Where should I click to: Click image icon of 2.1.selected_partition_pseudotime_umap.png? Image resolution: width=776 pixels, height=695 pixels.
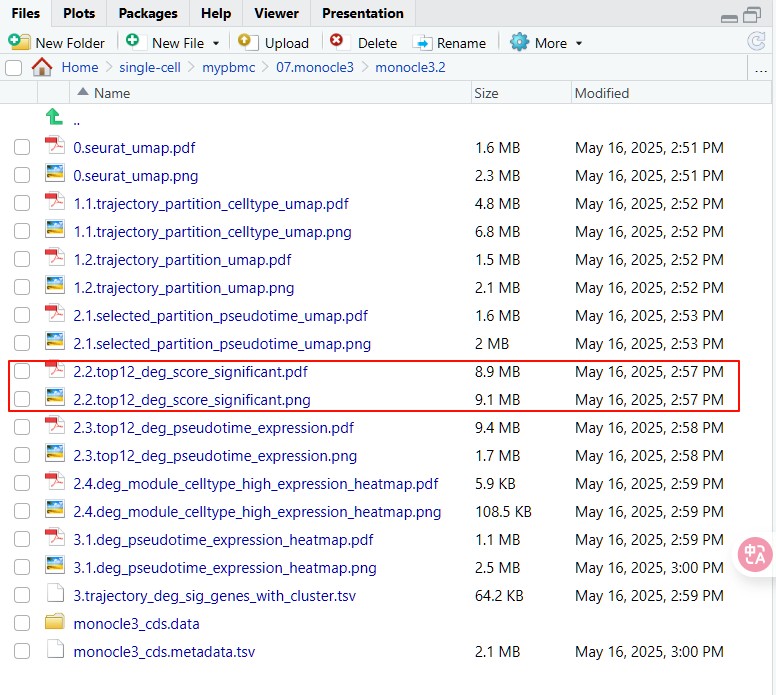tap(54, 340)
